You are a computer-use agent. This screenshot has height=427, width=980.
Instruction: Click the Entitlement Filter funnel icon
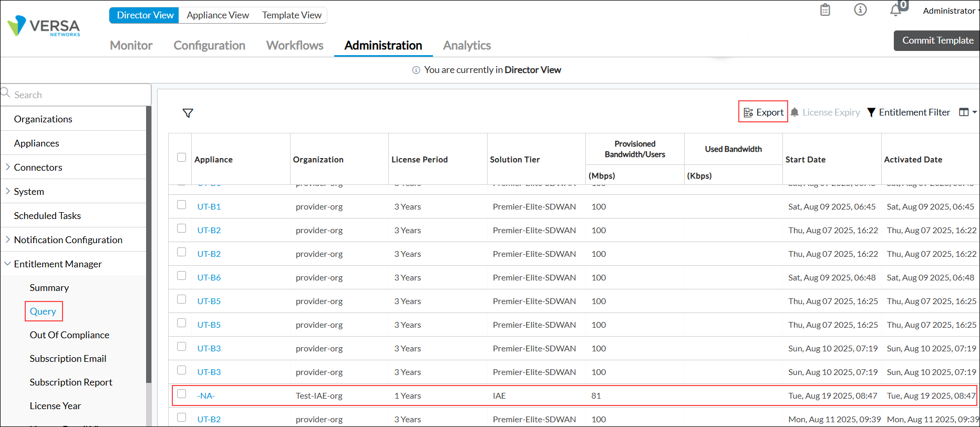(871, 112)
